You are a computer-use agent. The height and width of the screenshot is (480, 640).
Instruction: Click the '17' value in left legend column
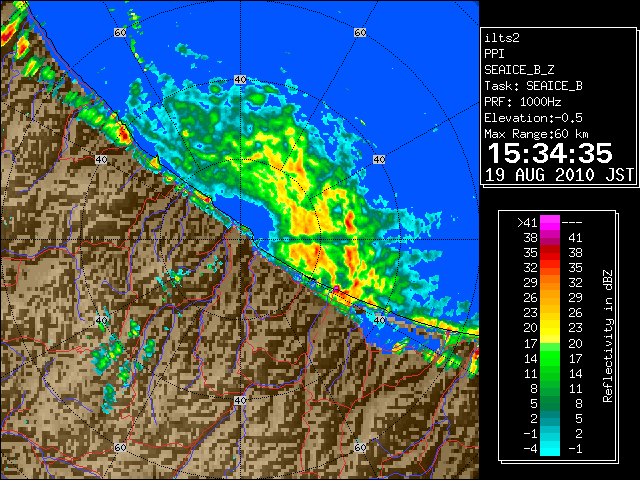tap(530, 344)
